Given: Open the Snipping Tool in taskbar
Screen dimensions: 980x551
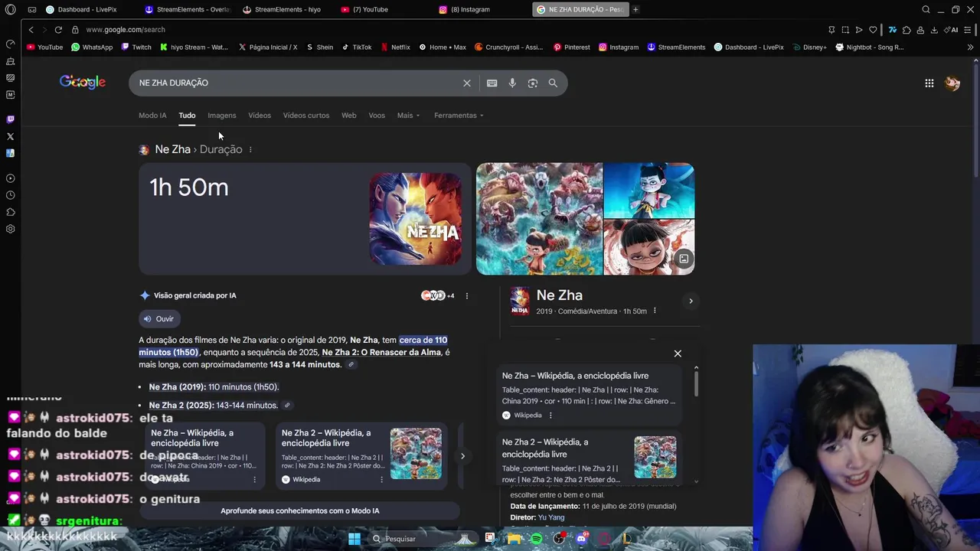Looking at the screenshot, I should click(x=490, y=539).
